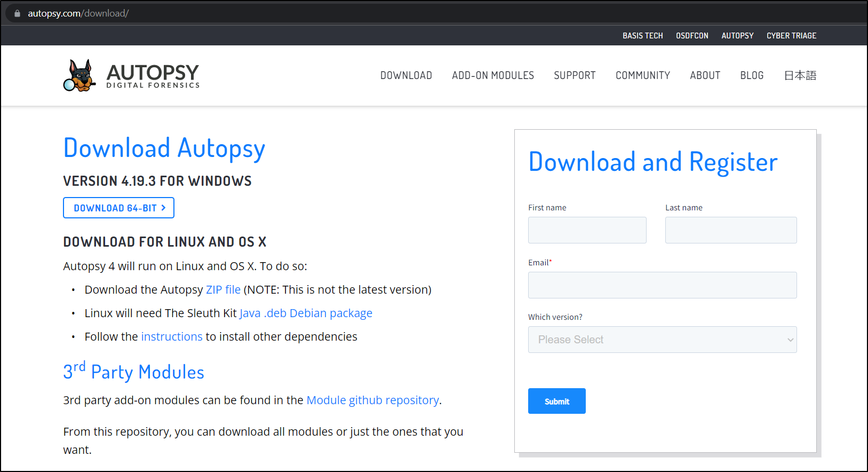Image resolution: width=868 pixels, height=472 pixels.
Task: Click the lock icon in address bar
Action: [17, 13]
